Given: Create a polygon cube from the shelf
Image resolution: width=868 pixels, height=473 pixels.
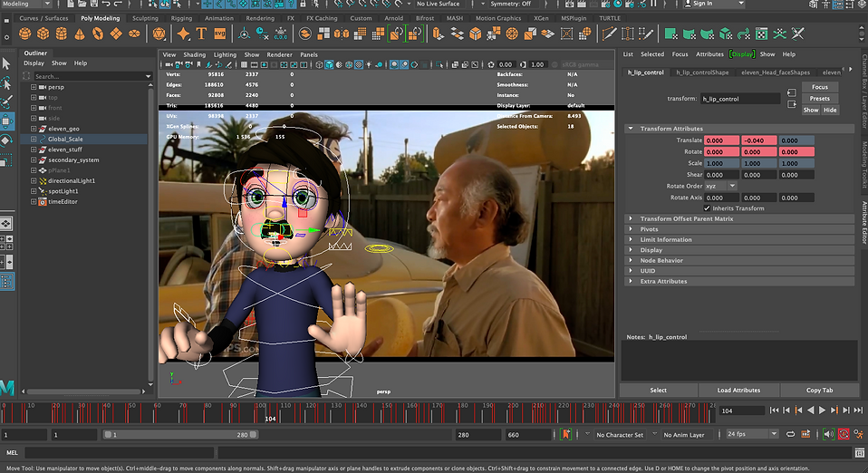Looking at the screenshot, I should 43,34.
